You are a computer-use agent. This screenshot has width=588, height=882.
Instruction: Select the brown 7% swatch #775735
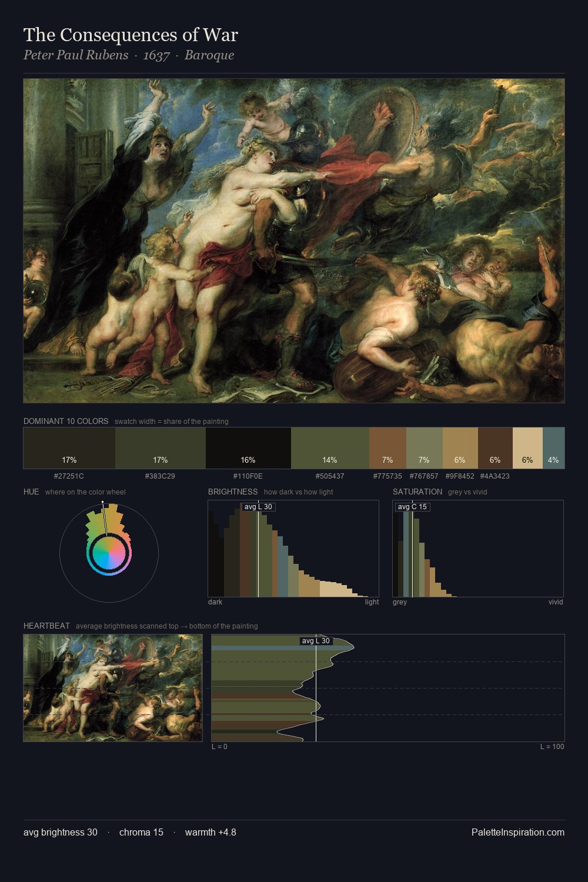point(387,448)
